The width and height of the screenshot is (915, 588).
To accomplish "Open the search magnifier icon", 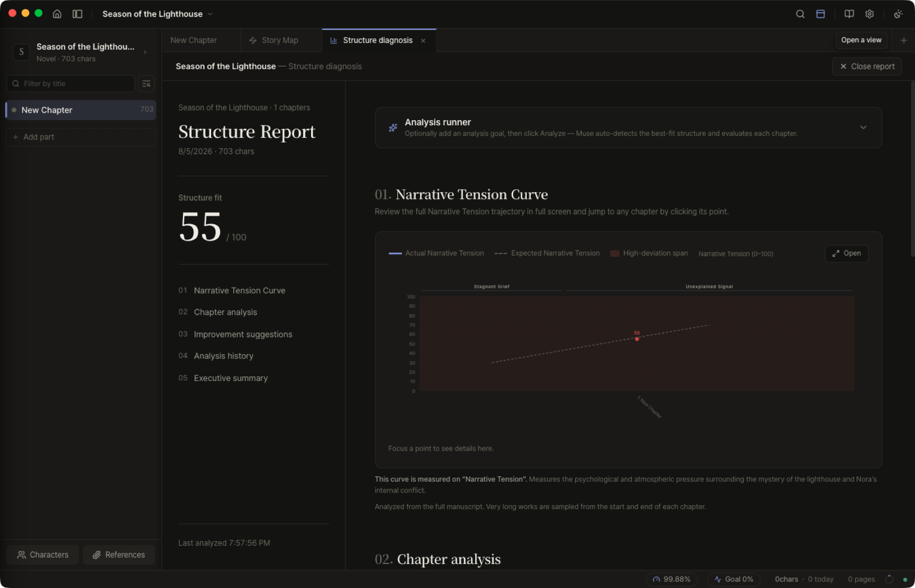I will [x=800, y=14].
